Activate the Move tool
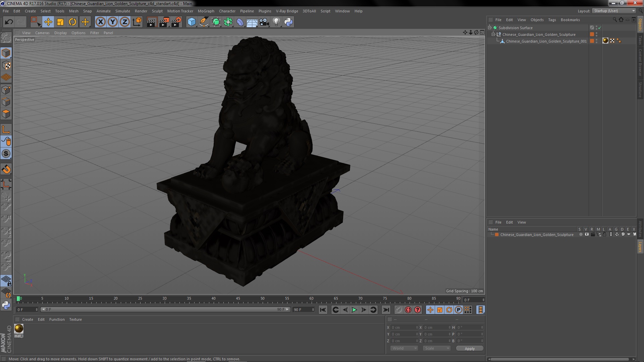 (x=48, y=22)
